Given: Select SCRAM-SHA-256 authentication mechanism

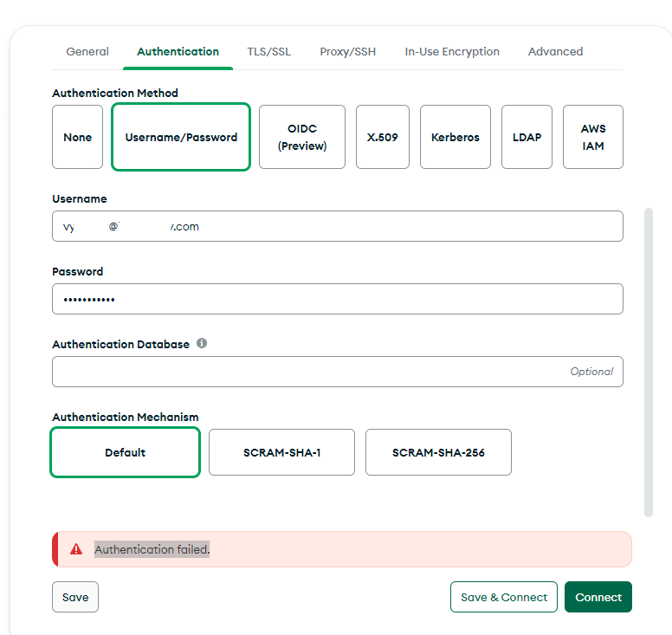Looking at the screenshot, I should click(x=438, y=452).
